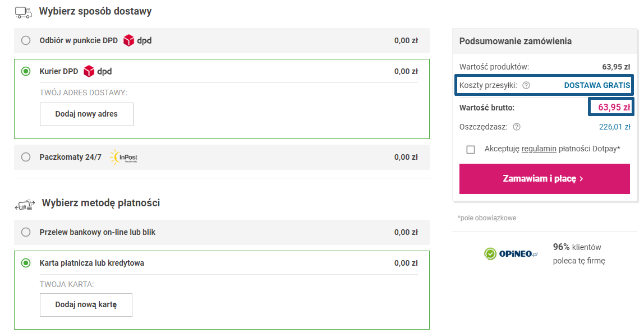This screenshot has height=333, width=644.
Task: Click the DOSTAWA GRATIS label
Action: click(x=597, y=85)
